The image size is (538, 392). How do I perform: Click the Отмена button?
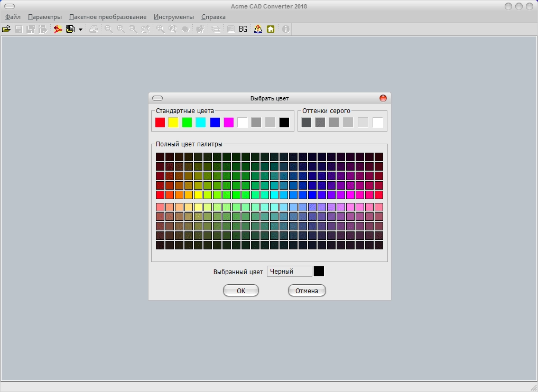tap(307, 291)
